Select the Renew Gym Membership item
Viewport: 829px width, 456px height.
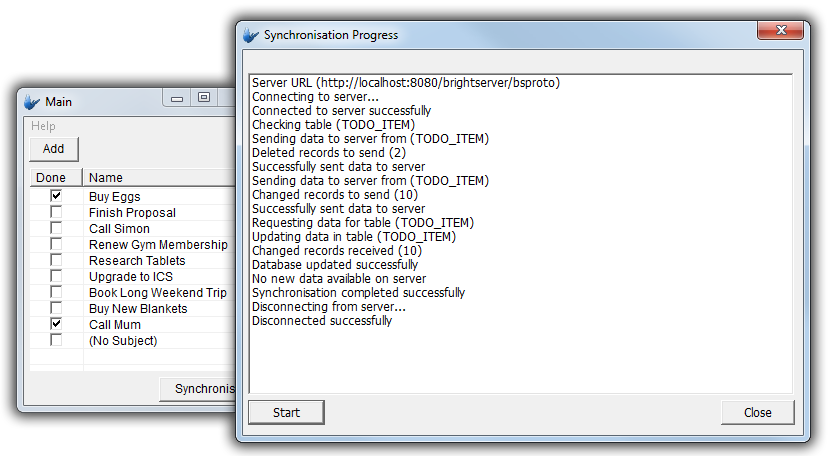(x=157, y=245)
